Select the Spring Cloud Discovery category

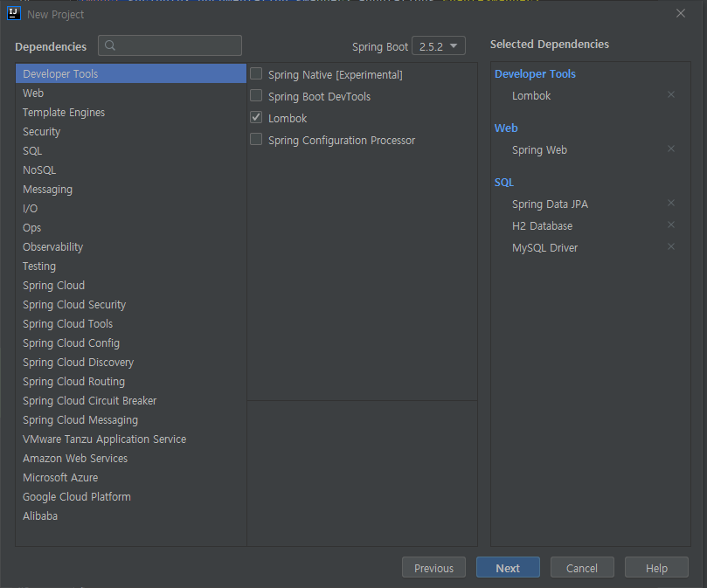click(x=131, y=363)
